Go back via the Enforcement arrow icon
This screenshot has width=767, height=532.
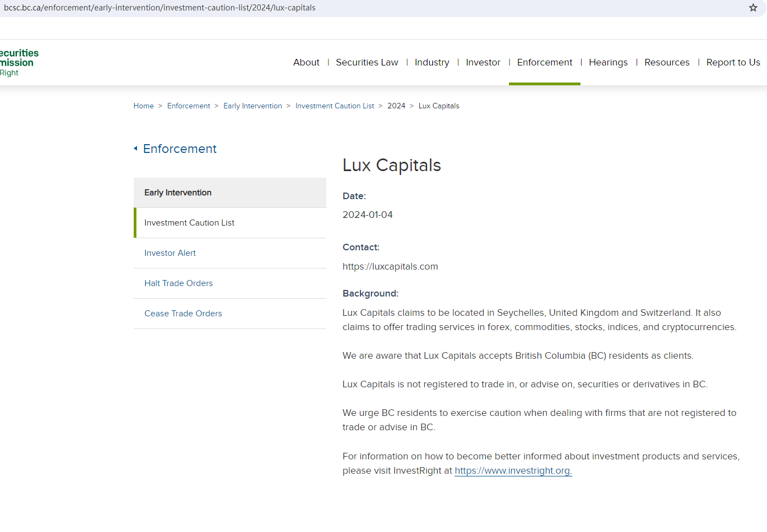click(x=135, y=149)
